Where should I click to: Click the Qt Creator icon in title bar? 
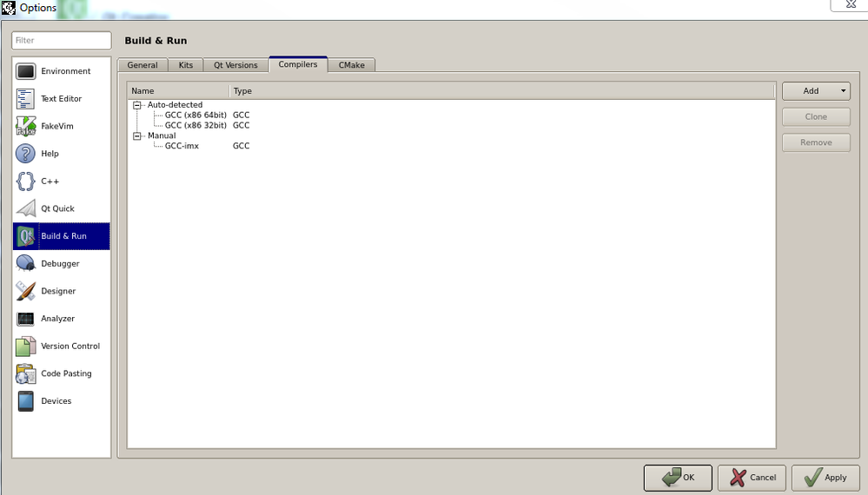(x=9, y=8)
